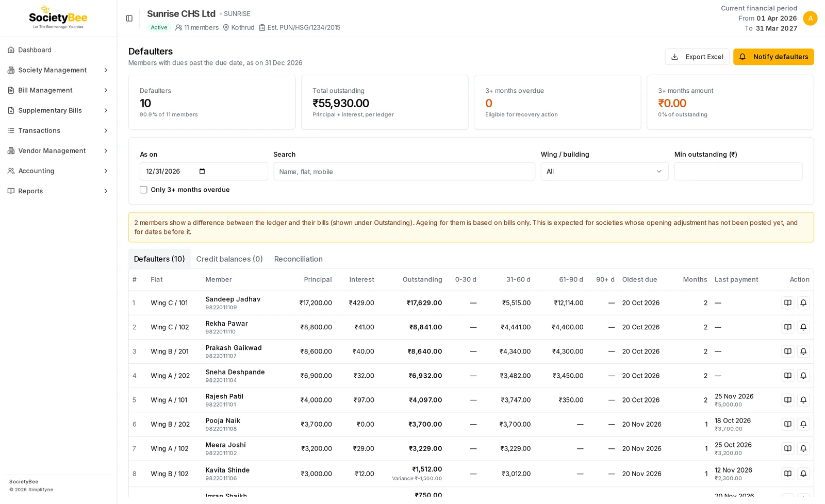Focus the Name, flat, mobile search field
Screen dimensions: 825x504
click(x=404, y=172)
